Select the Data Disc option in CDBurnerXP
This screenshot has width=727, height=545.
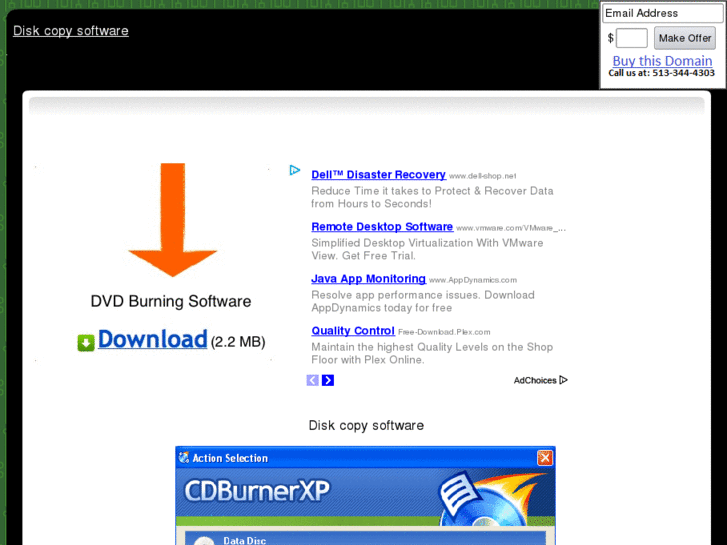pyautogui.click(x=365, y=539)
